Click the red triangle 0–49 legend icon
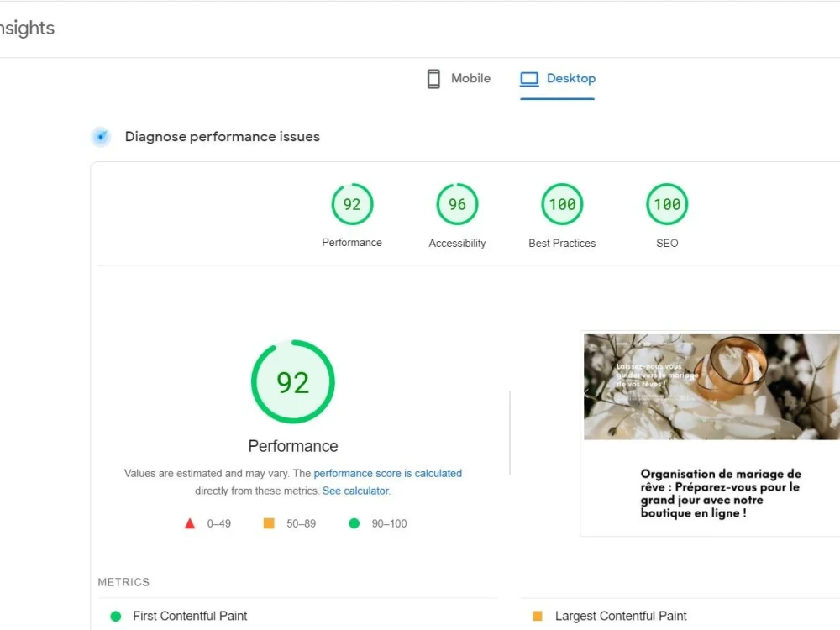Image resolution: width=840 pixels, height=630 pixels. pyautogui.click(x=190, y=523)
